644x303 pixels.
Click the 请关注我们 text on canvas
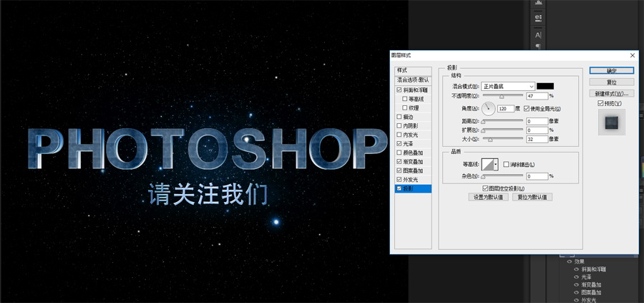pos(208,194)
